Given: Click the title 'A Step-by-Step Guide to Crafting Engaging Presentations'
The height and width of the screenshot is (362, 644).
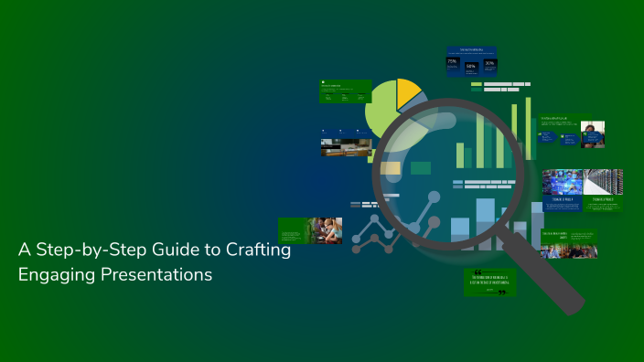Looking at the screenshot, I should (155, 261).
